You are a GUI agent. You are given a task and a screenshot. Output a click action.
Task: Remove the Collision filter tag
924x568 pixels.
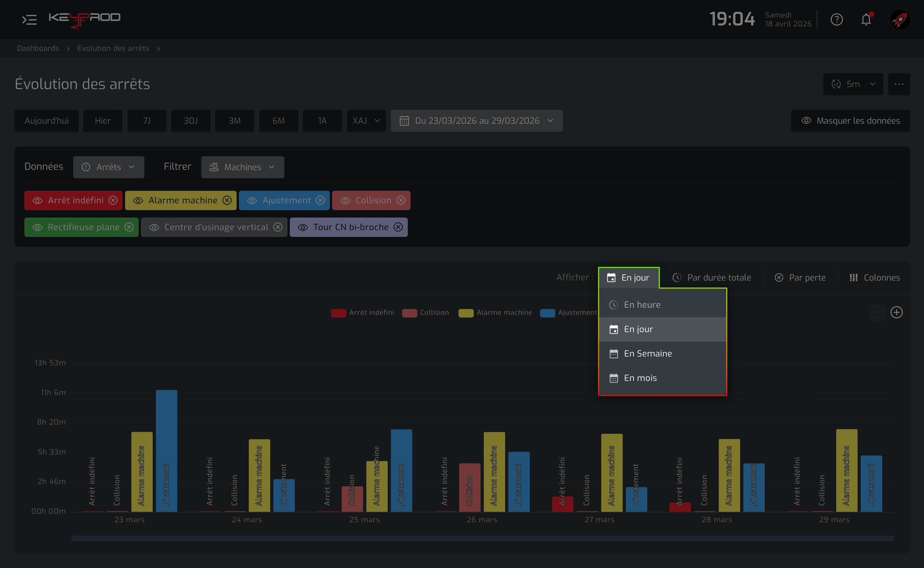401,201
